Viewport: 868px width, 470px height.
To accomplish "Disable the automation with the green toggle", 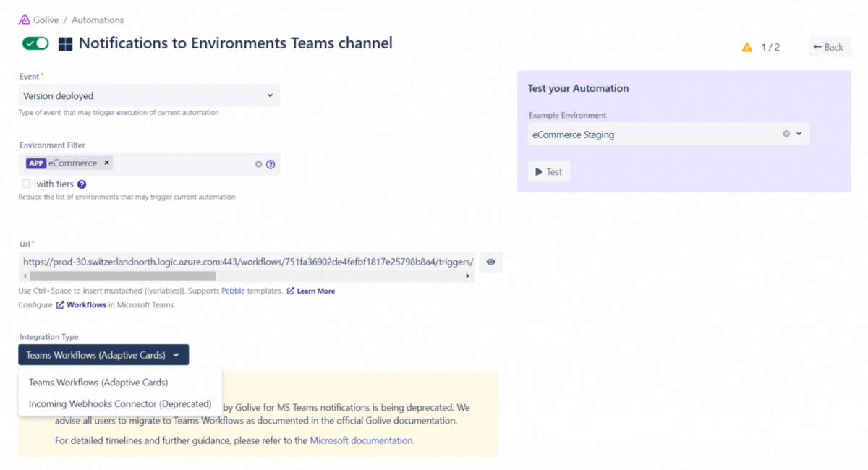I will pos(35,43).
